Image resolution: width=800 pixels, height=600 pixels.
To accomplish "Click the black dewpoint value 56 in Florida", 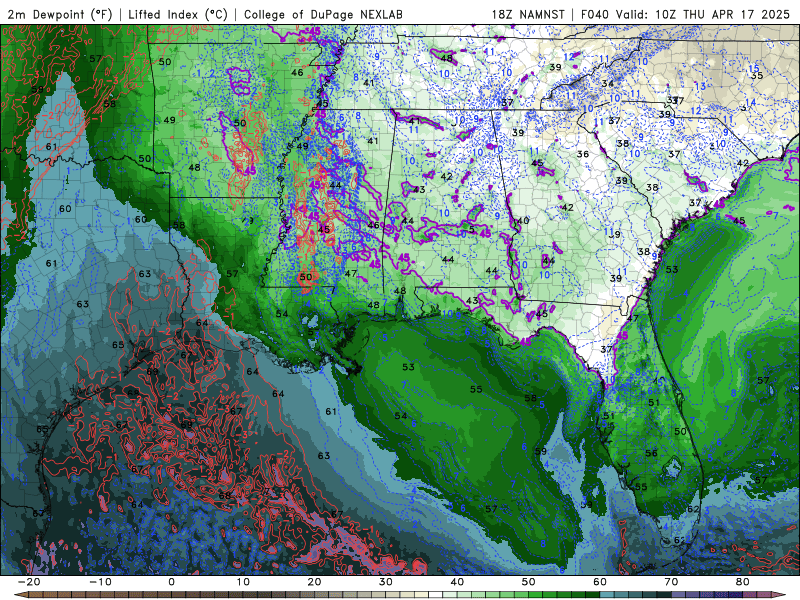I will pyautogui.click(x=652, y=453).
